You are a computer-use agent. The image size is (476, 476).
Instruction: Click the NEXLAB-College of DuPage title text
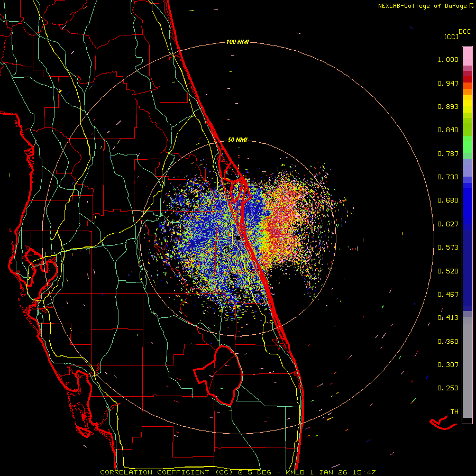point(423,6)
